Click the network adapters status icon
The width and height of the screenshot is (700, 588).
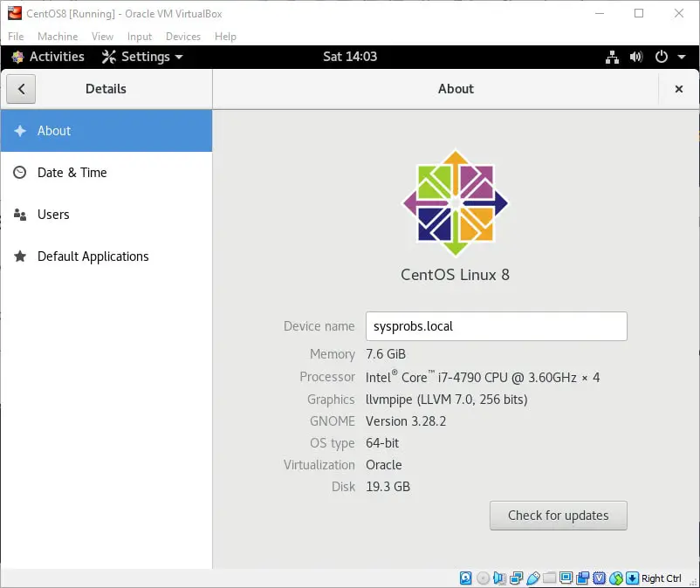517,578
